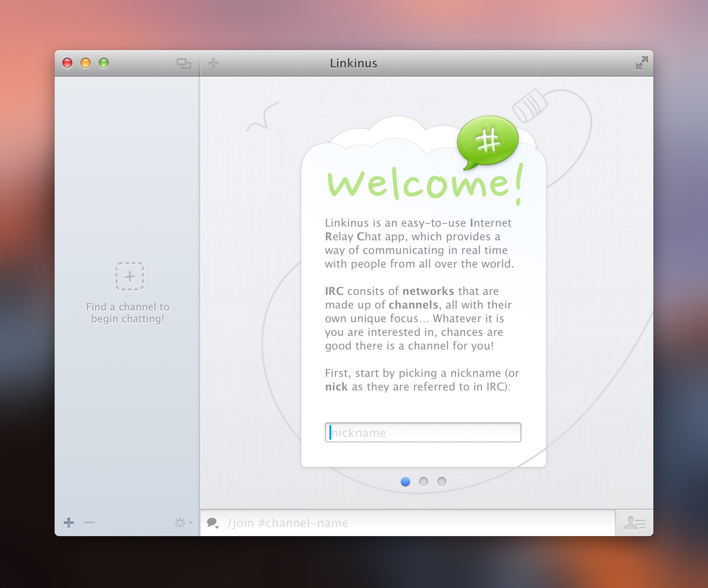Focus the nickname input field
The height and width of the screenshot is (588, 708).
pyautogui.click(x=423, y=432)
